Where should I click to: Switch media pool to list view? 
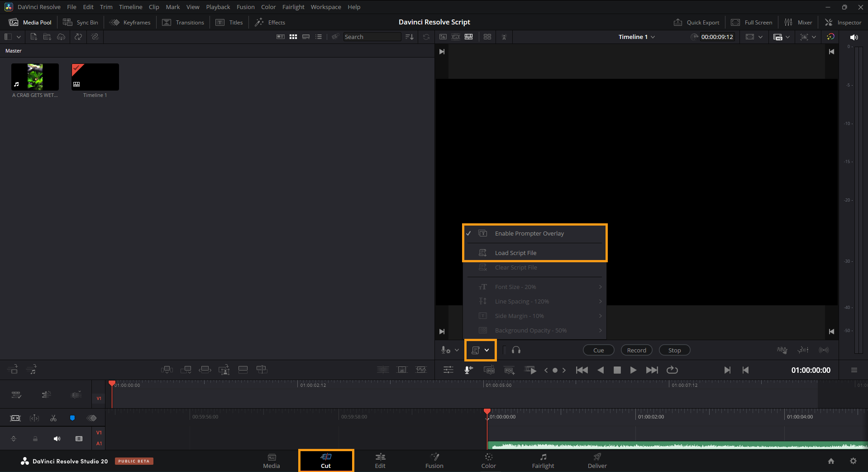tap(319, 37)
